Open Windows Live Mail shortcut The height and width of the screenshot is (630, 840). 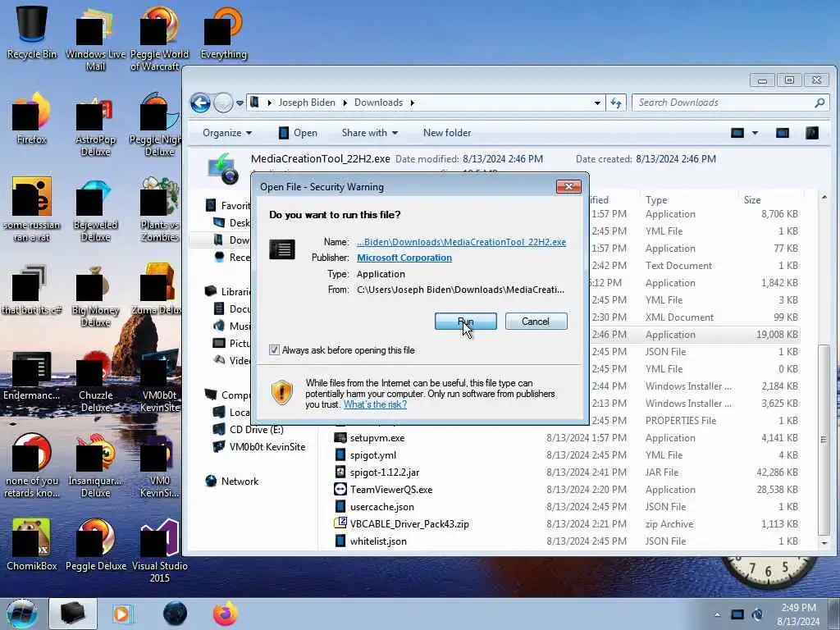(x=95, y=38)
